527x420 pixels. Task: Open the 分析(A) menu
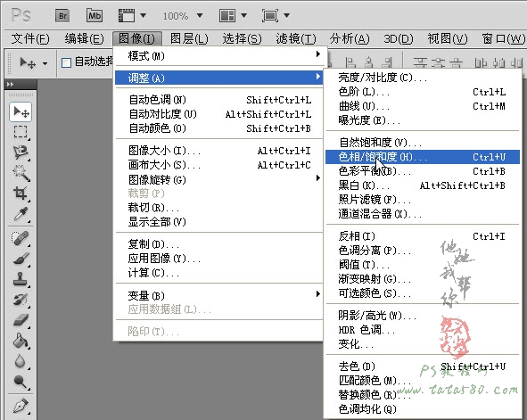(x=350, y=38)
